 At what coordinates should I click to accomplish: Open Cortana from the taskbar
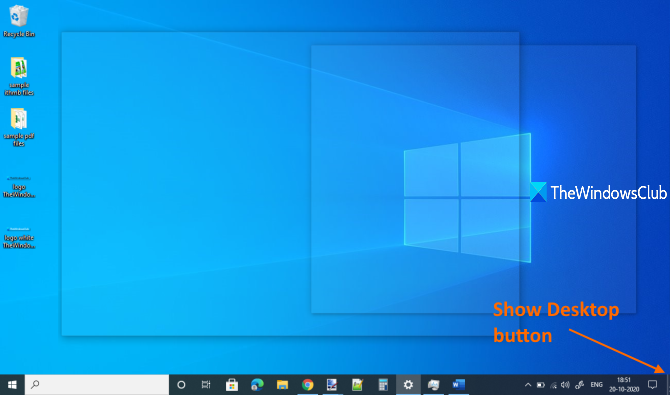point(181,385)
